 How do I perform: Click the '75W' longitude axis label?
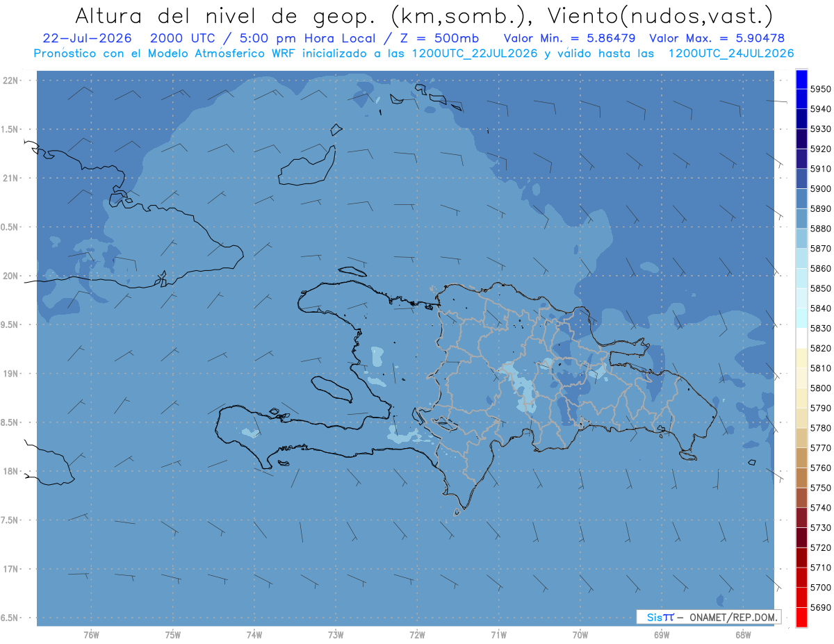(173, 635)
